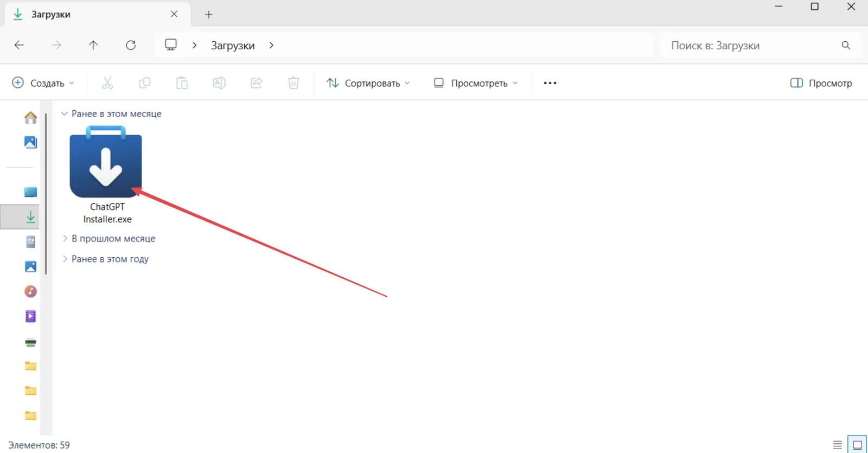Open the Просмотреть view dropdown
The image size is (868, 453).
475,83
